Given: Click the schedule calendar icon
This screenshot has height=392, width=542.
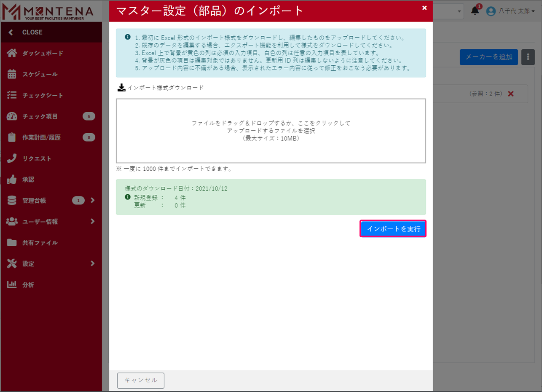Looking at the screenshot, I should [x=12, y=74].
